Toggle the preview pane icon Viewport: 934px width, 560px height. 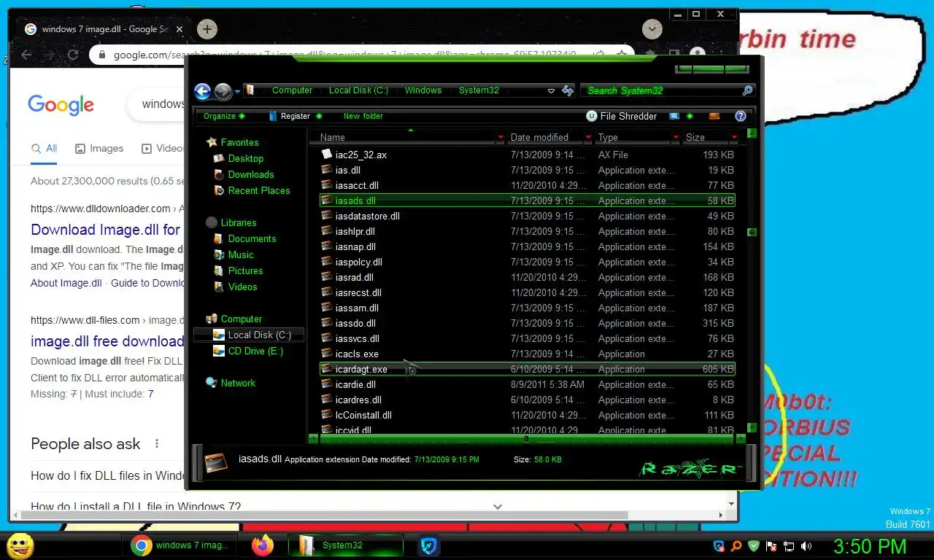(x=714, y=116)
